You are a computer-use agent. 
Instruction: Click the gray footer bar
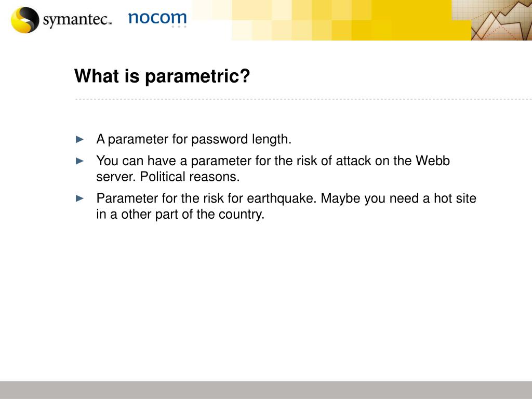266,390
